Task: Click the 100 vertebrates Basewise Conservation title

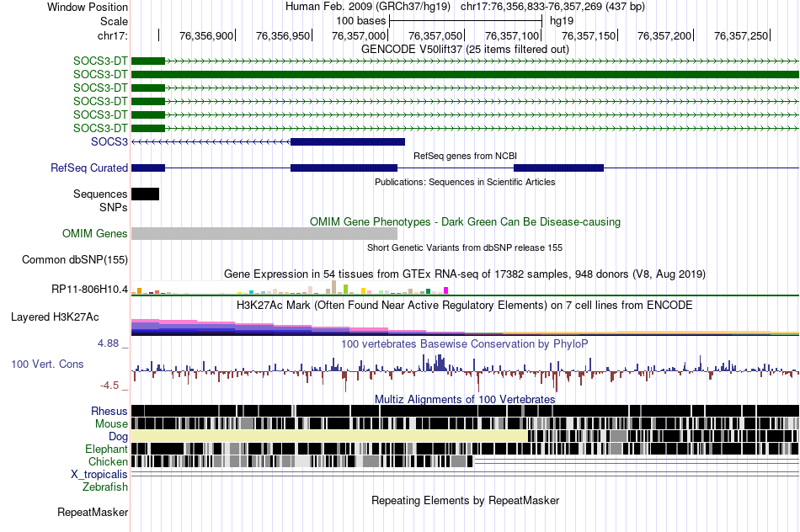Action: pyautogui.click(x=465, y=343)
